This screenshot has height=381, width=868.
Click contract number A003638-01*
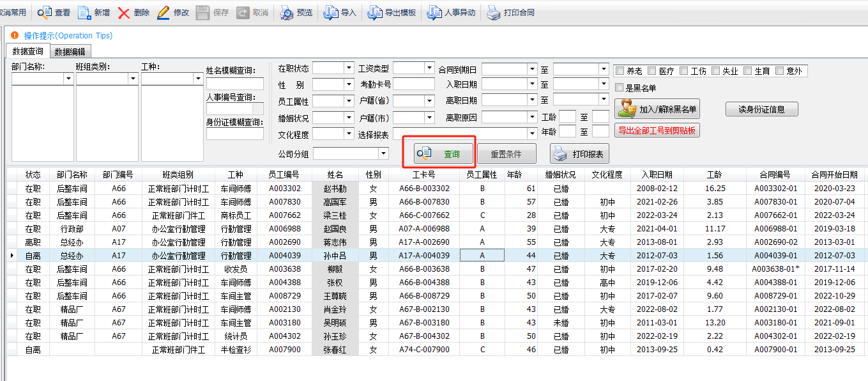coord(775,269)
